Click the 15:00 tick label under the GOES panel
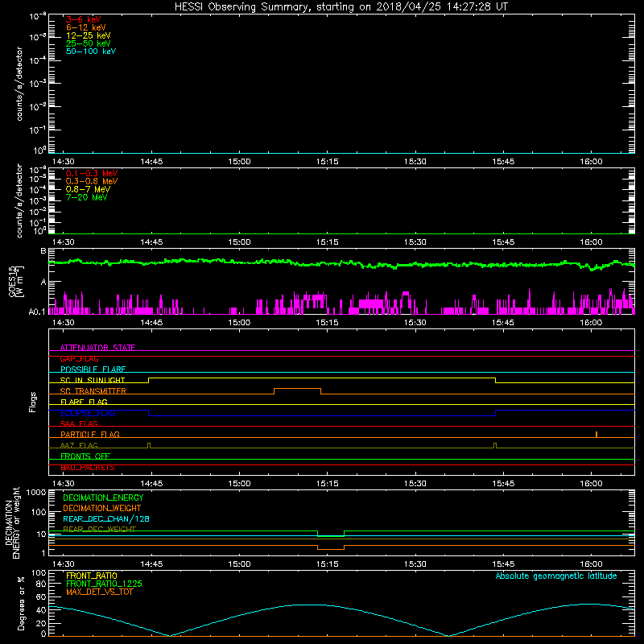 [x=239, y=323]
